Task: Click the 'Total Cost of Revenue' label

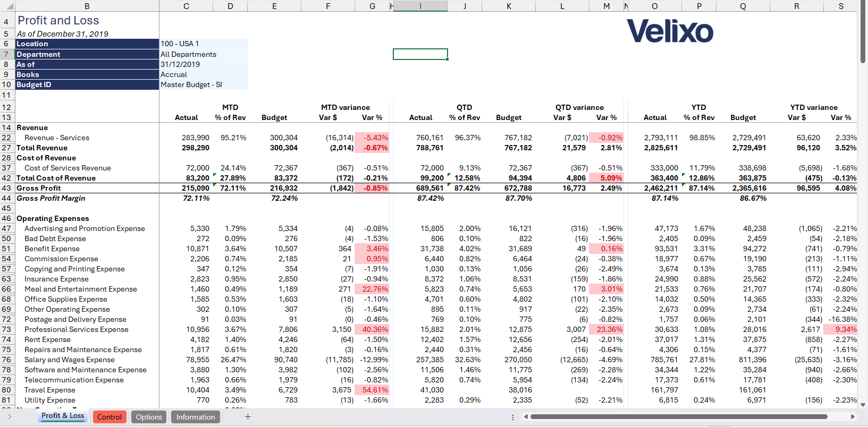Action: click(x=56, y=178)
